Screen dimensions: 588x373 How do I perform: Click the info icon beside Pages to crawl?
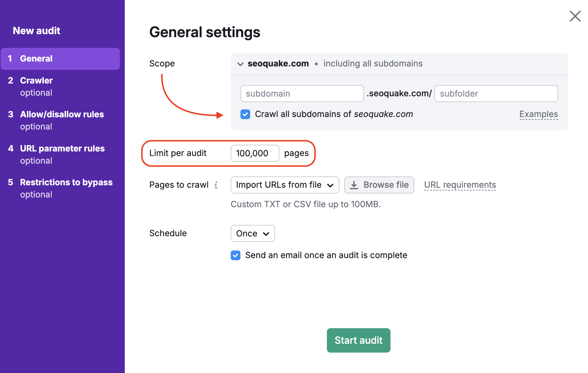[216, 185]
